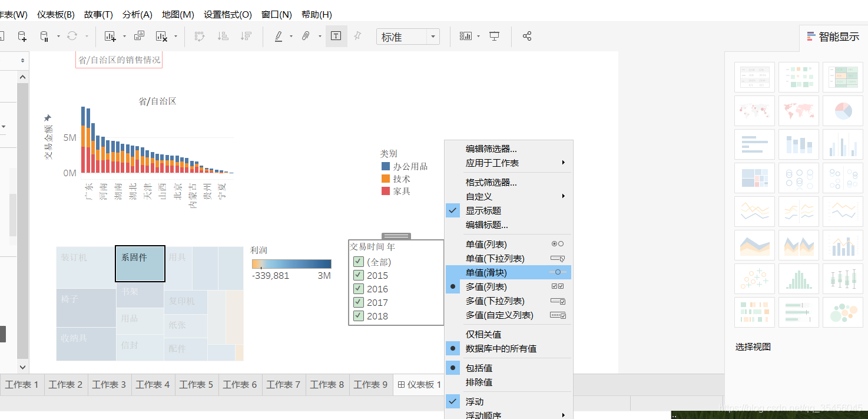Choose 数据库中的所有值 option
The image size is (868, 419).
[508, 348]
